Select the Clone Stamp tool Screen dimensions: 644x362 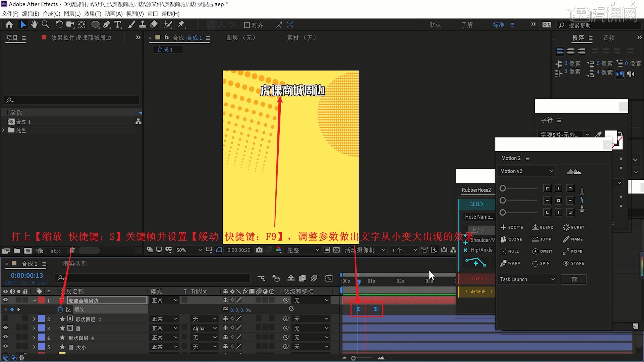(x=142, y=24)
